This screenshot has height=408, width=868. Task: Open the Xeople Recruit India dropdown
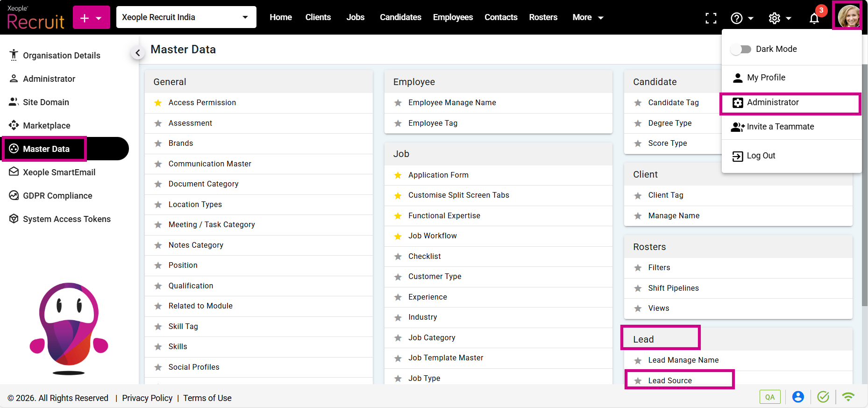(186, 17)
